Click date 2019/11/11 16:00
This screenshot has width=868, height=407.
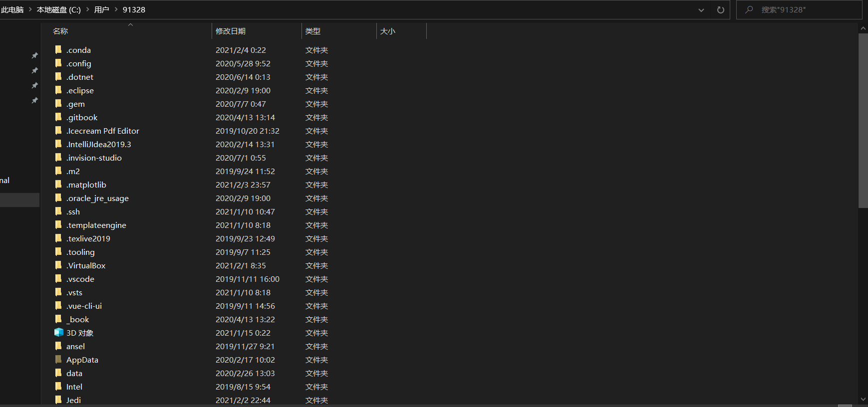click(x=248, y=279)
